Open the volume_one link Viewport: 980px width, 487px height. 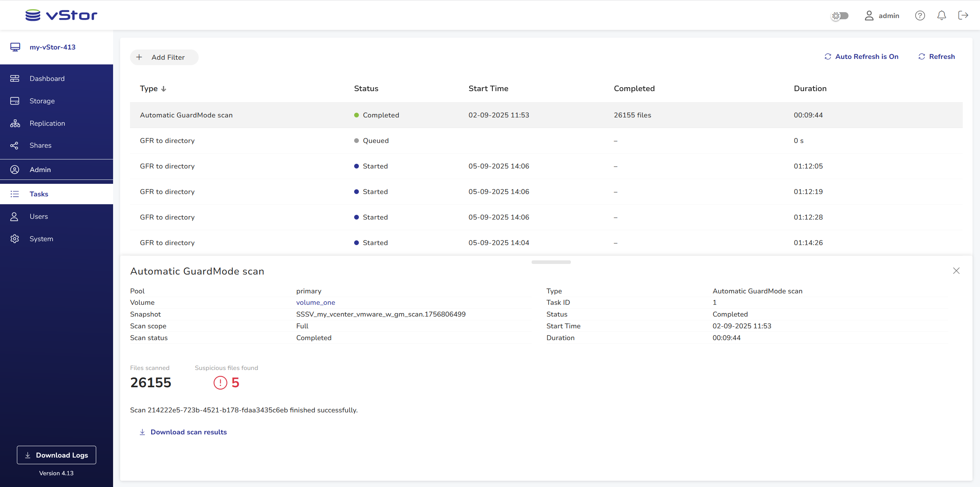pyautogui.click(x=315, y=302)
